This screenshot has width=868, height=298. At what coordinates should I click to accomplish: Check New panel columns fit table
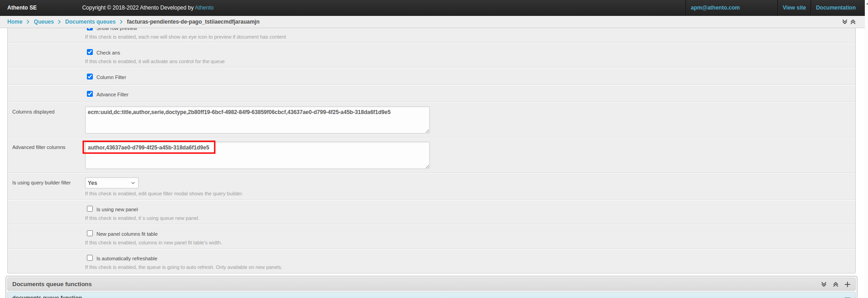coord(90,233)
